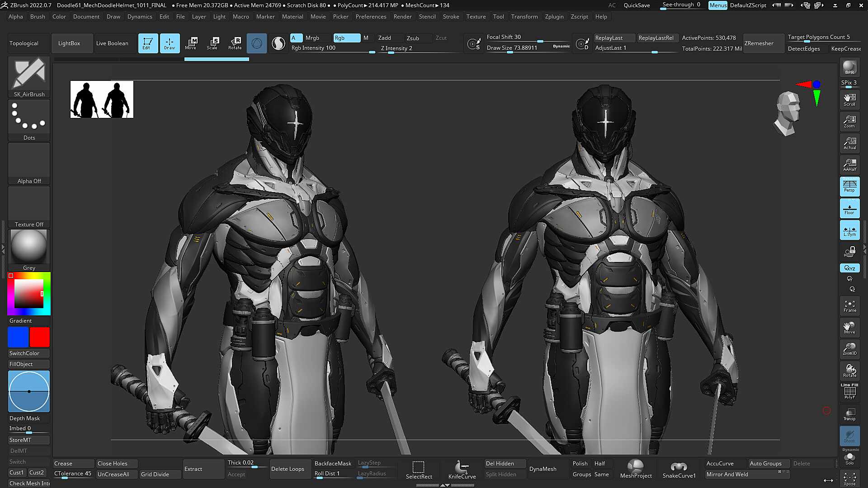Select the Scale transform tool icon
The image size is (868, 488).
pyautogui.click(x=212, y=43)
